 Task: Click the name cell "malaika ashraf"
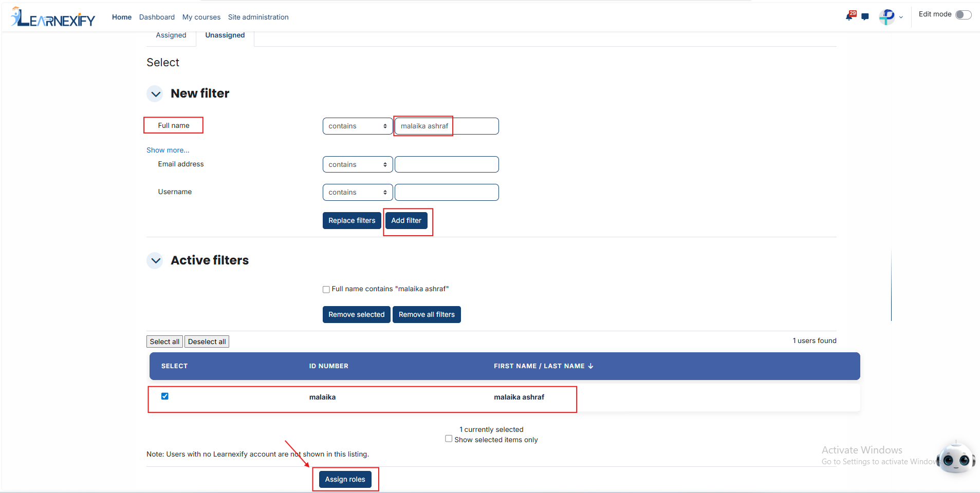pyautogui.click(x=519, y=397)
